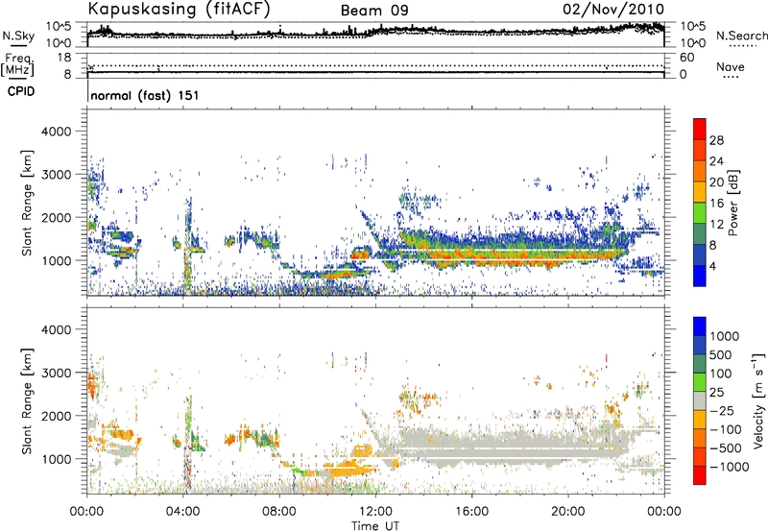The height and width of the screenshot is (532, 768).
Task: Click the '20:00' time axis tick label
Action: 568,512
